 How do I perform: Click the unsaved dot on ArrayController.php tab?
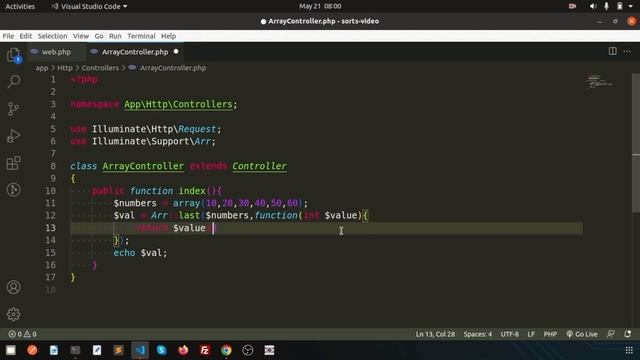pyautogui.click(x=176, y=52)
